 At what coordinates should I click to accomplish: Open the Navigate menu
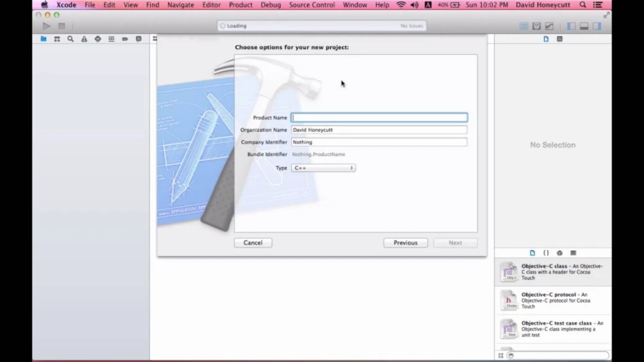point(181,5)
